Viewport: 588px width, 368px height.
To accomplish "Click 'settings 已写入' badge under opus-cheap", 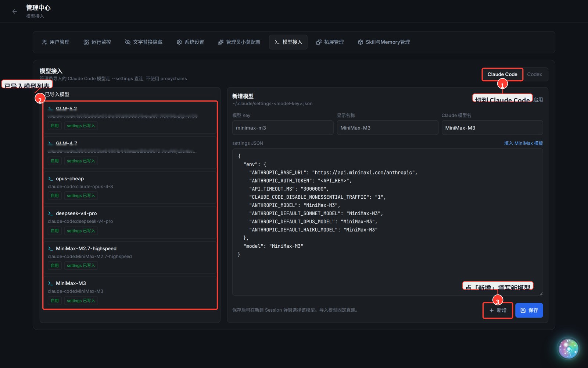I will [81, 196].
